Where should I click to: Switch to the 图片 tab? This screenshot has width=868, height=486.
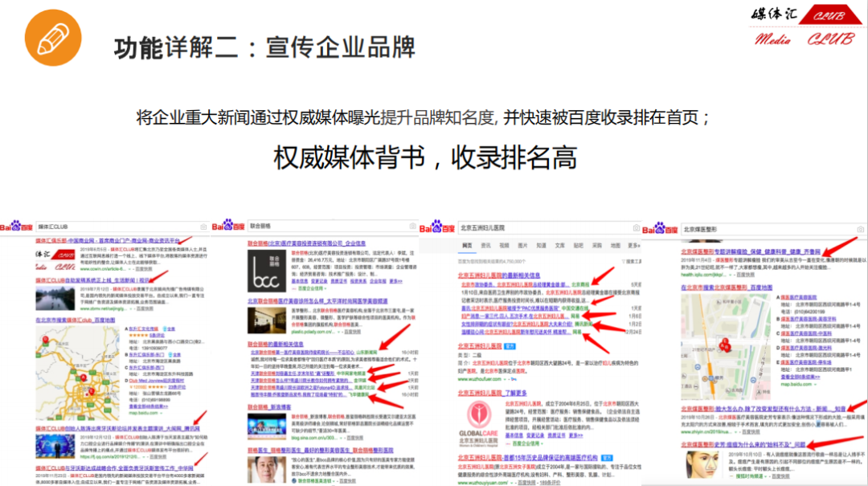tap(523, 245)
